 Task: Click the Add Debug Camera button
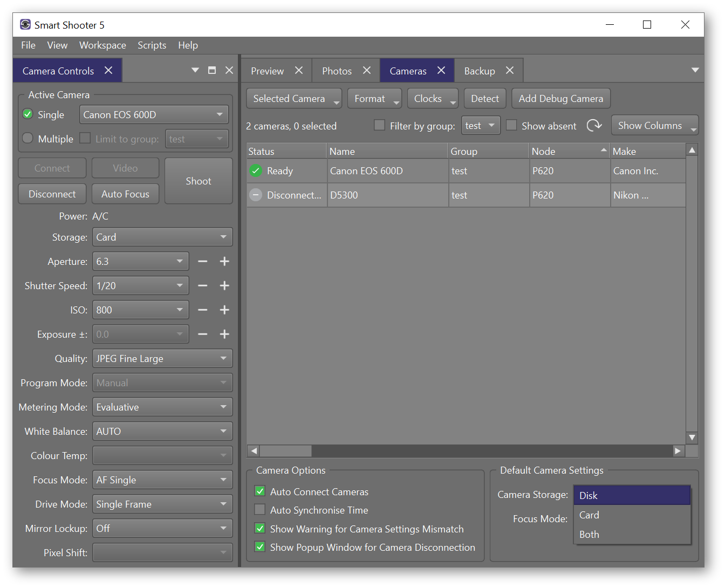coord(560,98)
